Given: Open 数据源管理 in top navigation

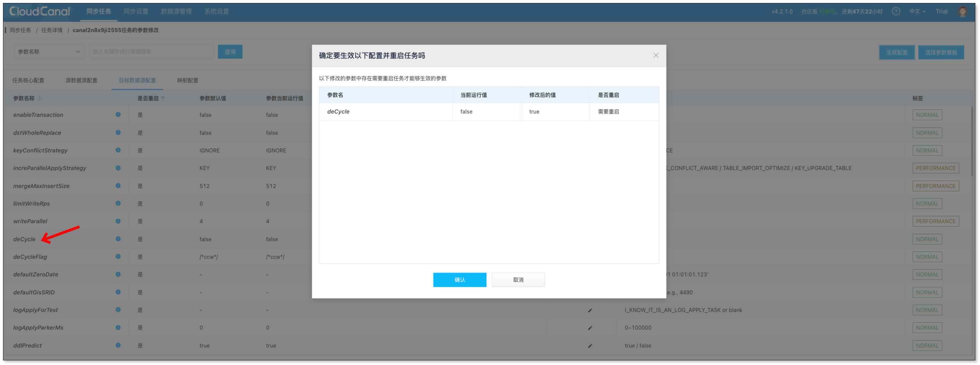Looking at the screenshot, I should click(176, 11).
